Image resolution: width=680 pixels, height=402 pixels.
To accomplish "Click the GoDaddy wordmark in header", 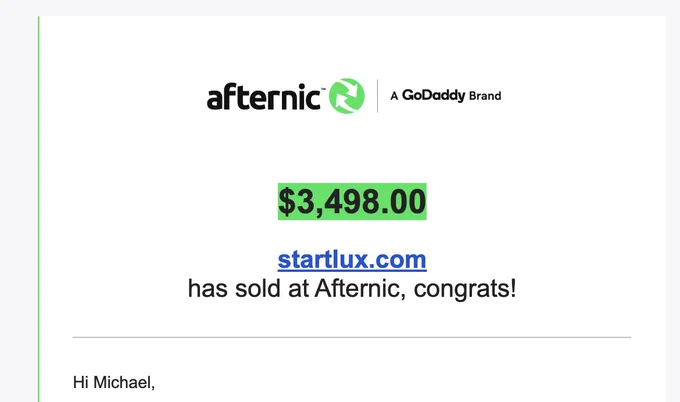I will pyautogui.click(x=433, y=95).
